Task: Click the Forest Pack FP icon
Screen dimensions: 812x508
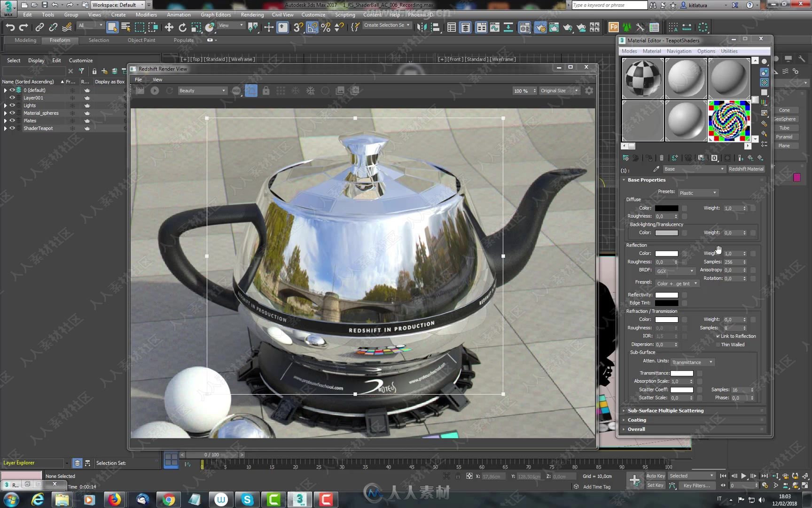Action: pos(613,27)
